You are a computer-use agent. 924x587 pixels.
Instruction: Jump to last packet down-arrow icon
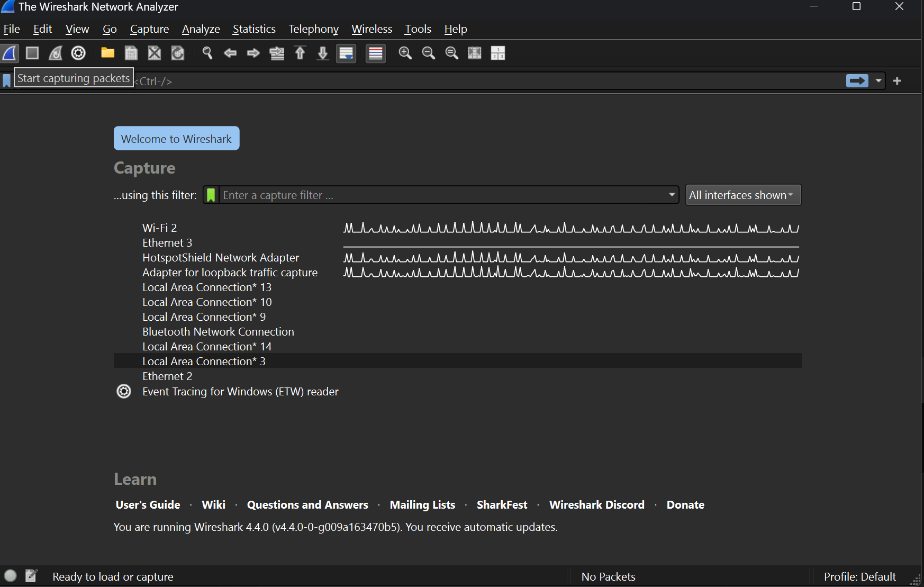323,53
